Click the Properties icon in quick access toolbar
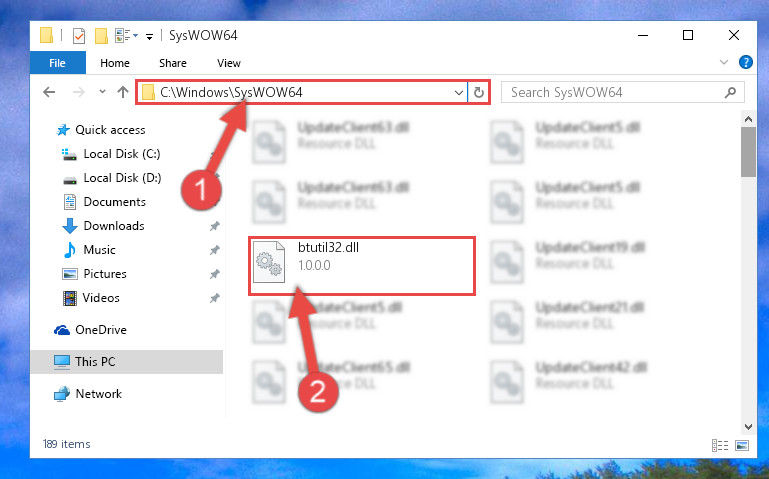 (x=78, y=36)
